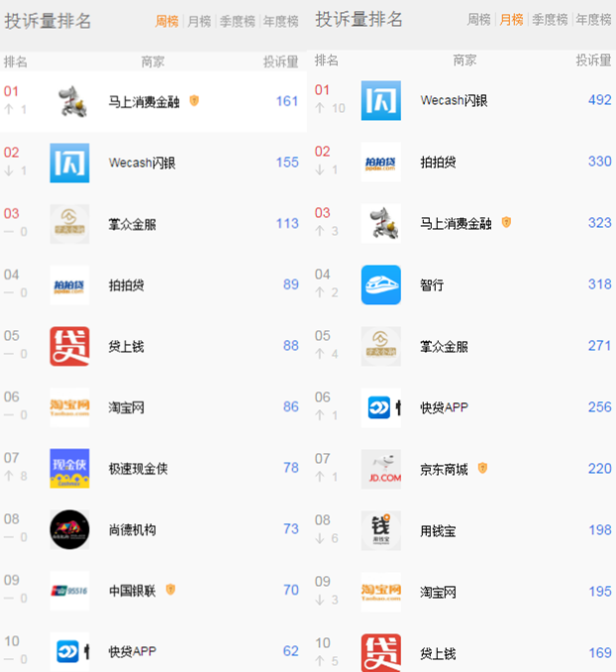Click shield badge next to 京东商城

pyautogui.click(x=482, y=468)
